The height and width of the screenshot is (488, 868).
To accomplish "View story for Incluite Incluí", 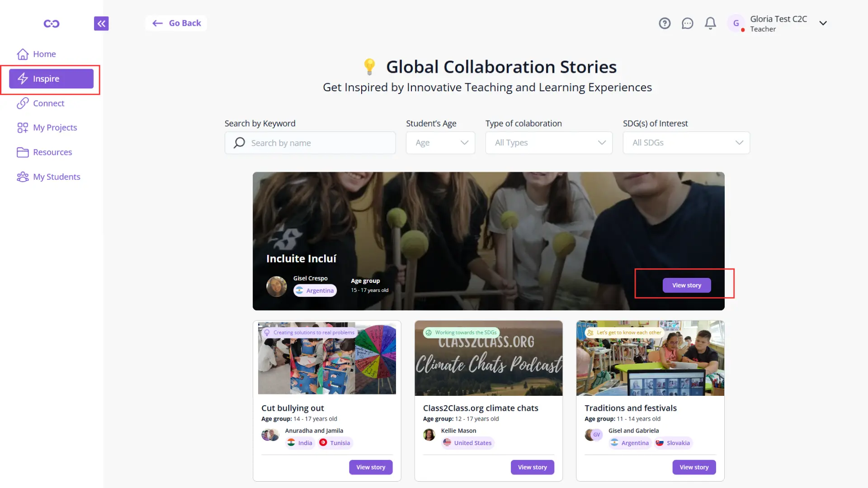I will (687, 285).
